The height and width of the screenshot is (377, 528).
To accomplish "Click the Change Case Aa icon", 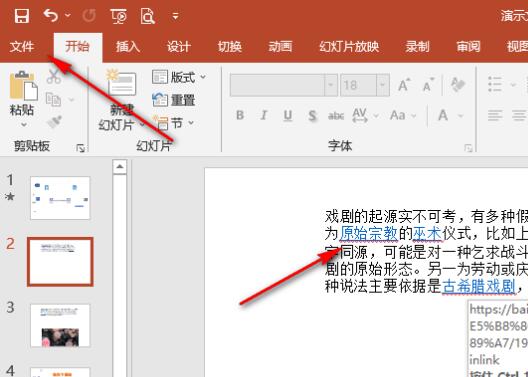I will tap(398, 115).
